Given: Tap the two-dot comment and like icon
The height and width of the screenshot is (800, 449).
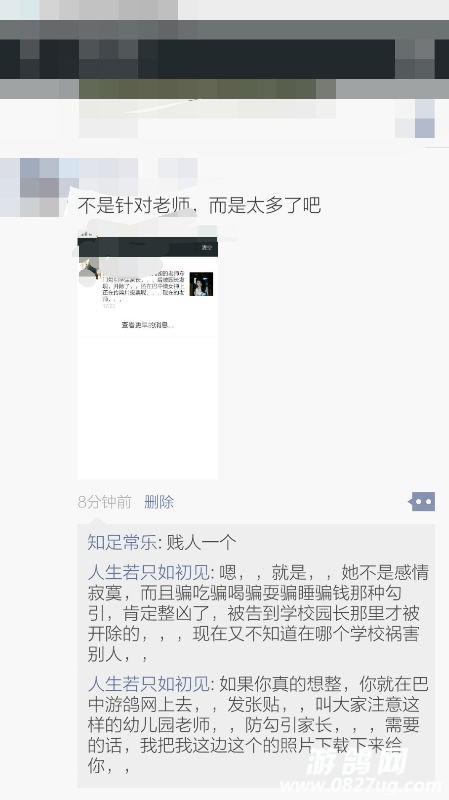Looking at the screenshot, I should tap(421, 502).
